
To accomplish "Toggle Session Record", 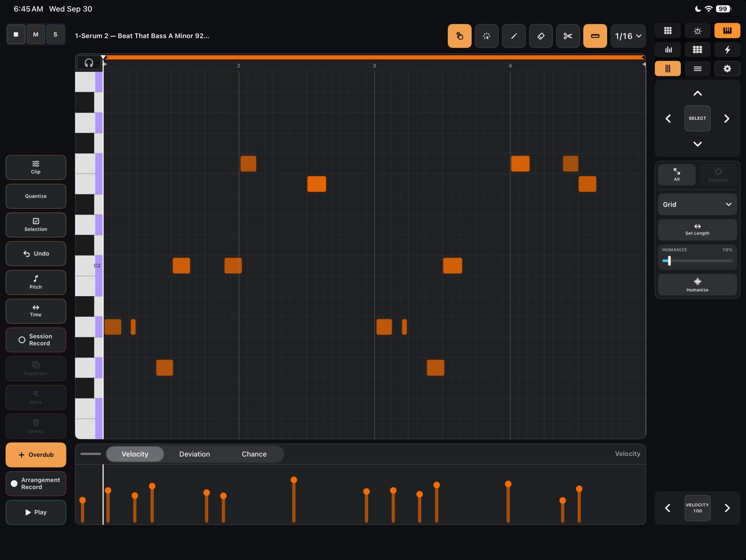I will pyautogui.click(x=36, y=340).
